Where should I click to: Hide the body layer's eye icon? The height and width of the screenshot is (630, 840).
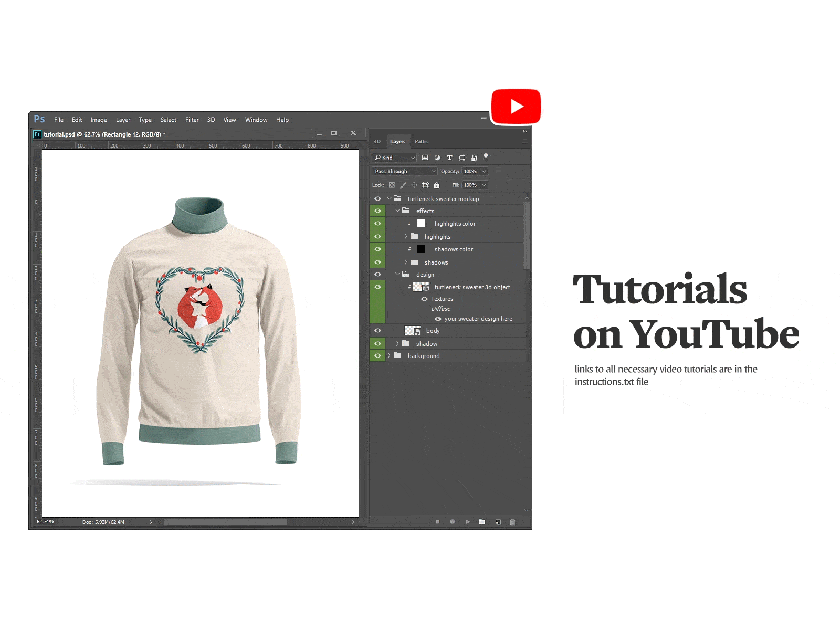377,331
